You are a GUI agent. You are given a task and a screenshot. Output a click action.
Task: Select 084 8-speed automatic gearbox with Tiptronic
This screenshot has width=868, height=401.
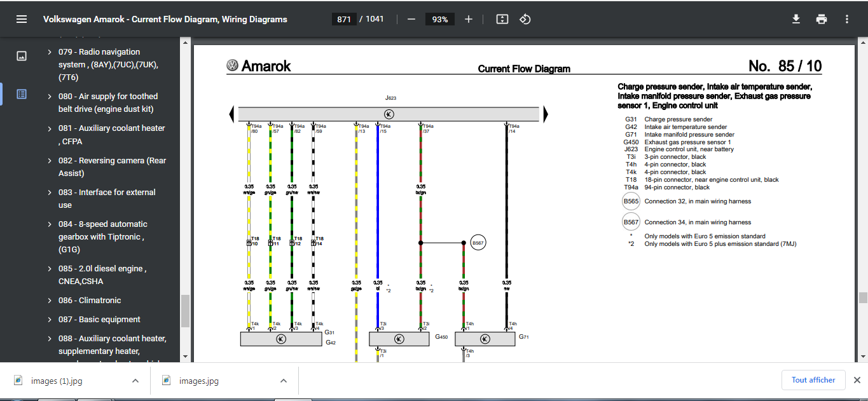(x=103, y=236)
